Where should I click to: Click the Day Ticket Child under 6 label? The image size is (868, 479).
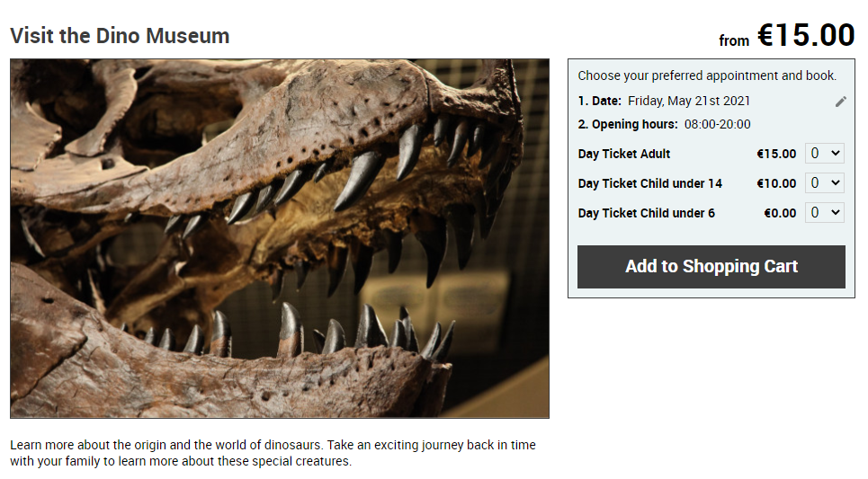(x=646, y=213)
